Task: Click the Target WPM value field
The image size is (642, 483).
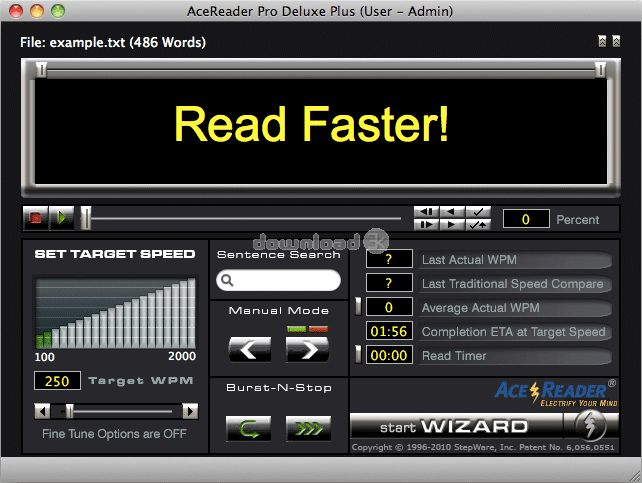Action: point(58,381)
